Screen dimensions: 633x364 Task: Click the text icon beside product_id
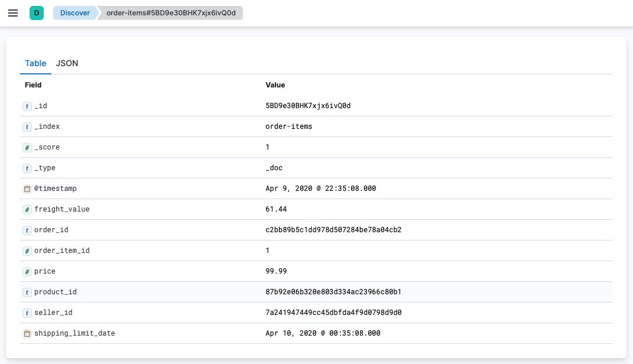coord(27,292)
